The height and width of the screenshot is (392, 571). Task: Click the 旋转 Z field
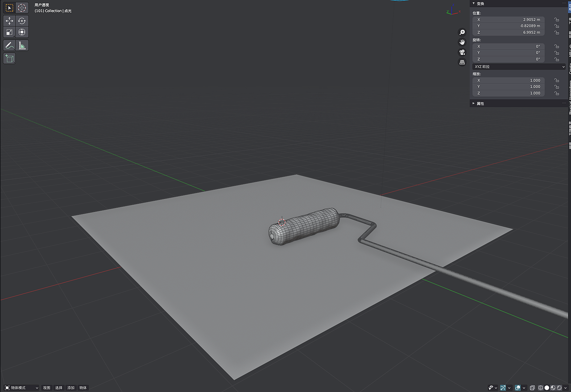509,59
